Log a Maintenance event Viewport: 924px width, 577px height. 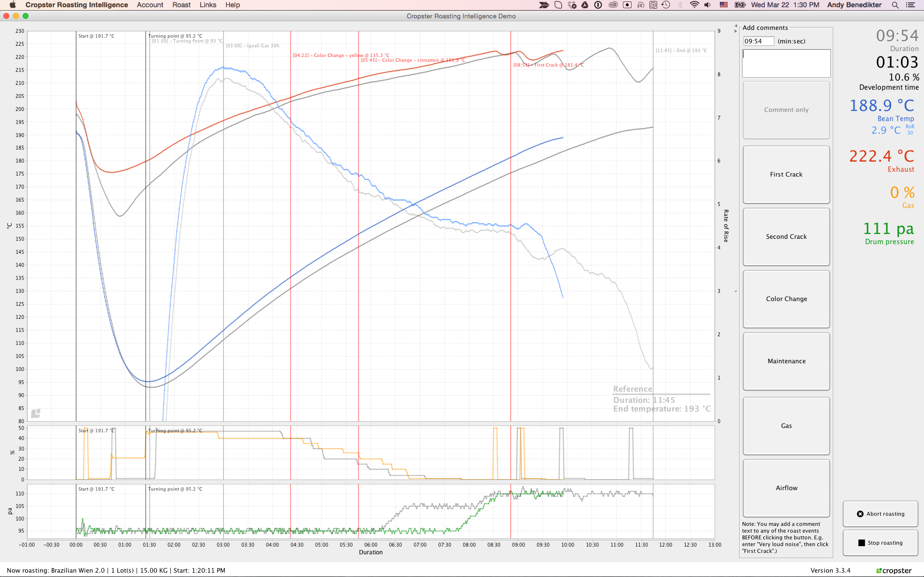point(786,361)
